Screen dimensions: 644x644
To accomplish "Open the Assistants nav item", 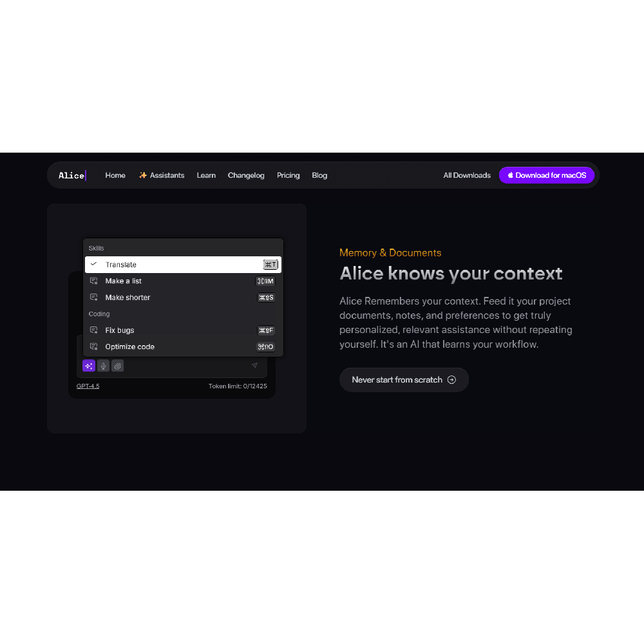I will (162, 175).
